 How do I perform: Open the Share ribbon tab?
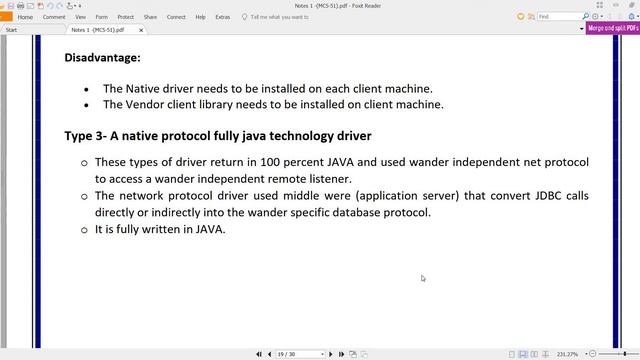tap(150, 17)
